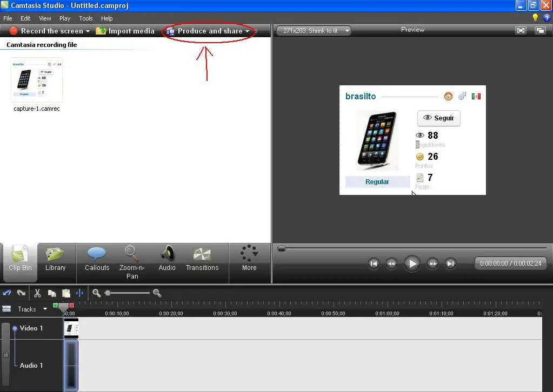Click the video in the preview canvas

click(412, 140)
